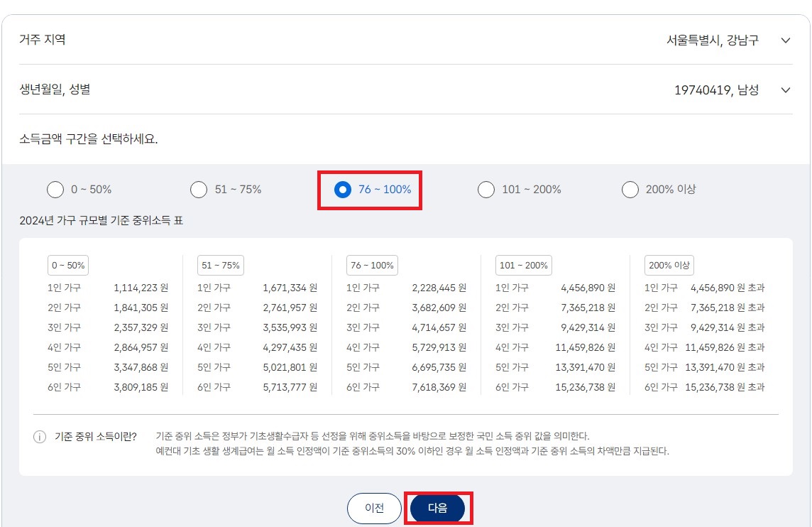Viewport: 812px width, 527px height.
Task: Click the 기준 중위 소득이란? label
Action: click(x=96, y=437)
